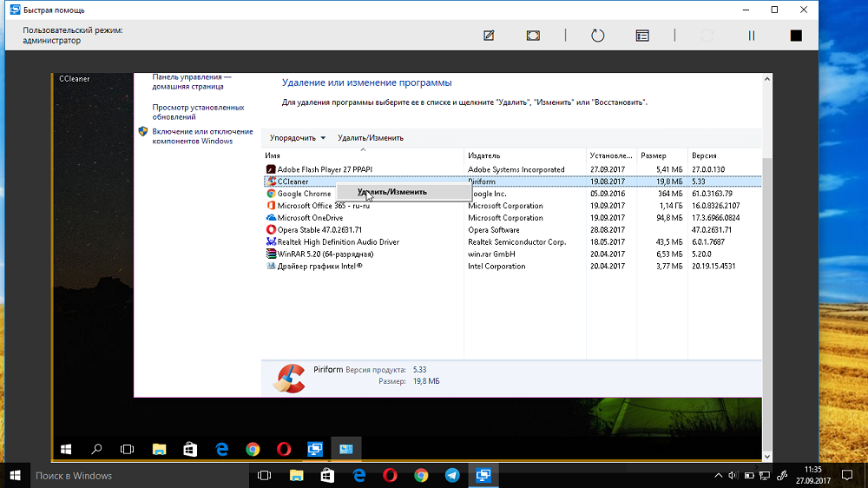This screenshot has height=488, width=868.
Task: Open remote Store taskbar icon
Action: [x=190, y=449]
